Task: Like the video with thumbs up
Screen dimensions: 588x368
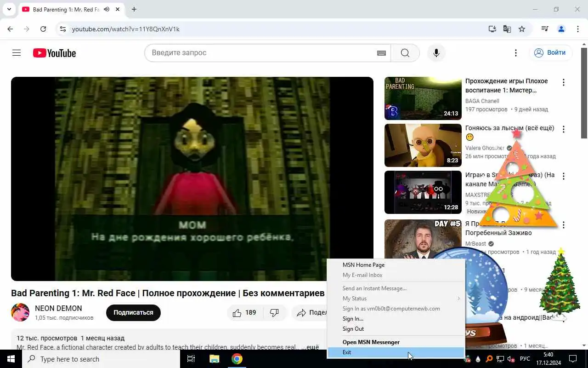Action: 244,313
